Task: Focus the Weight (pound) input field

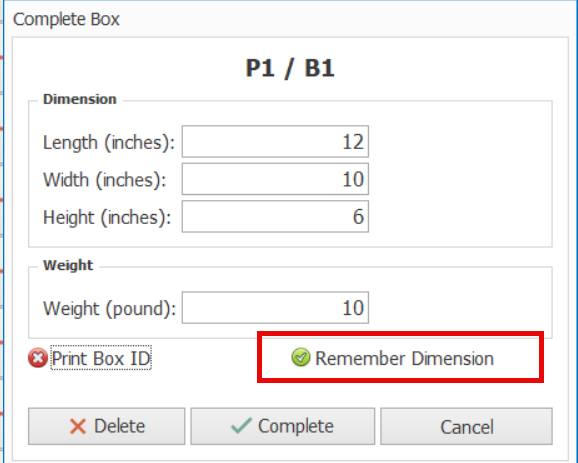Action: 275,308
